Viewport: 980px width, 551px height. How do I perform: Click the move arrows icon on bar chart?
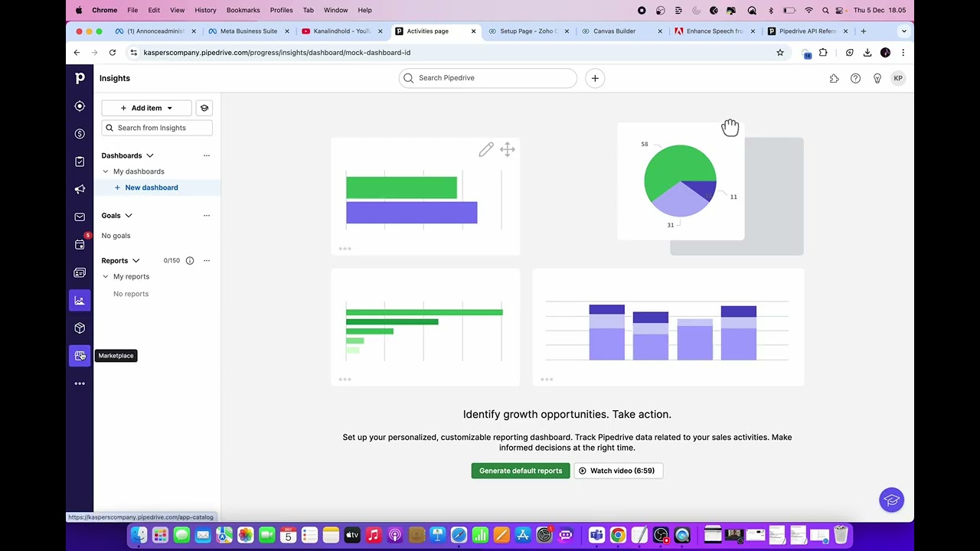click(508, 149)
